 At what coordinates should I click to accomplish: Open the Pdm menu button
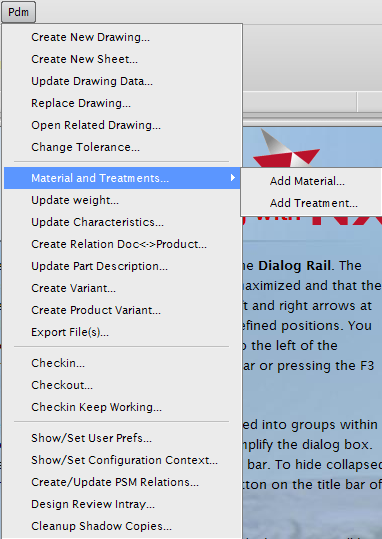(x=18, y=12)
